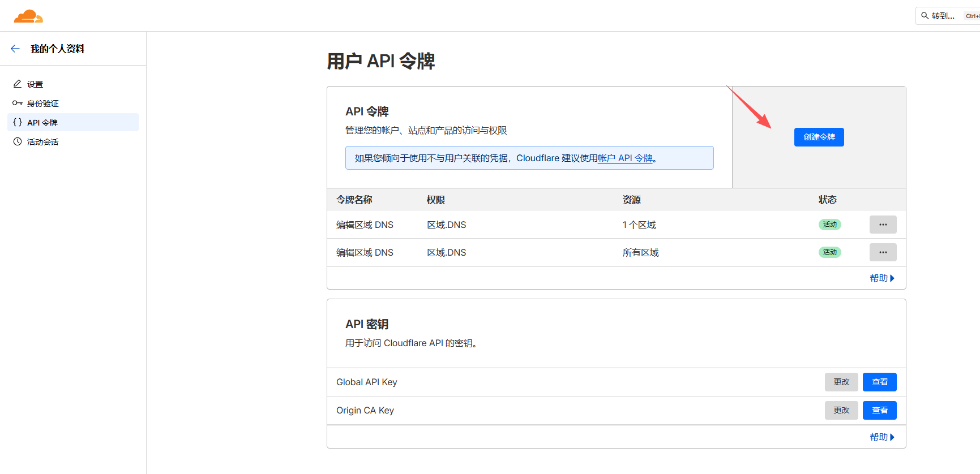Click the 活动 status badge in the 1 个区域 row
Viewport: 980px width, 474px height.
[829, 225]
